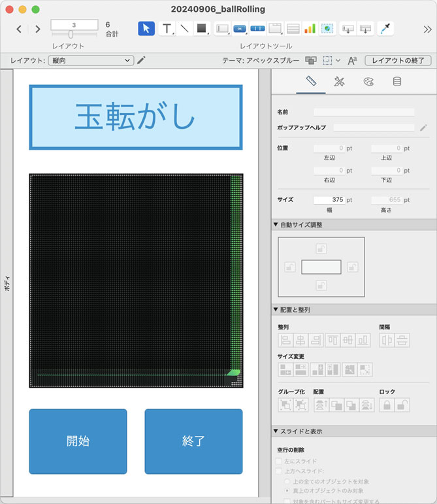Select 真上のオブジェクトのみ対象 radio button
This screenshot has height=504, width=437.
click(287, 491)
